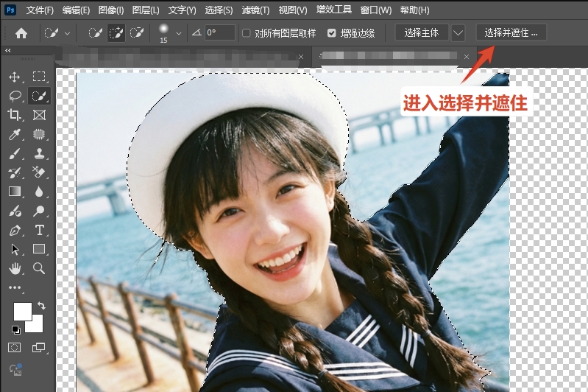Open the Edit Toolbar three-dots menu

tap(15, 287)
